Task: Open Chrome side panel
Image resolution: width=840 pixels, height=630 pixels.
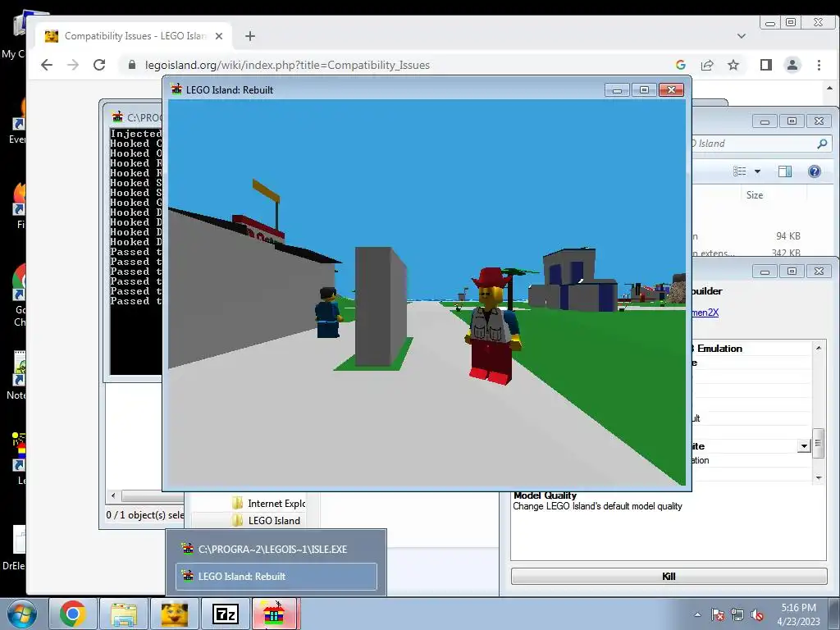Action: point(766,66)
